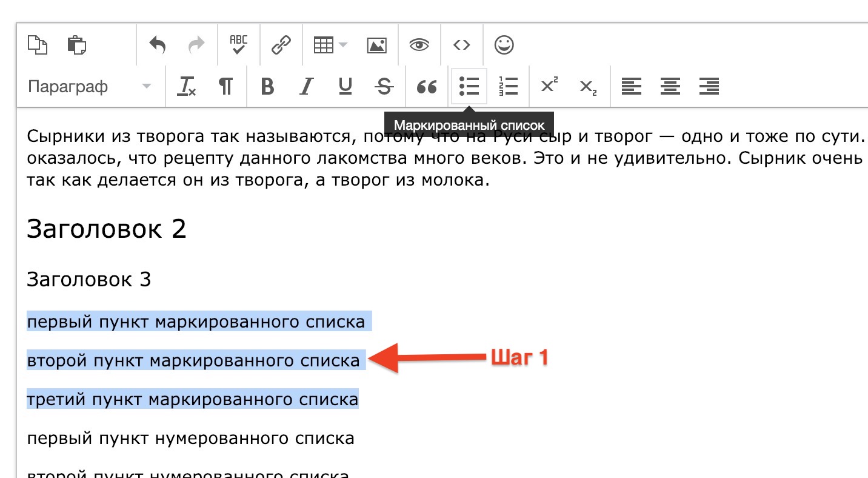Apply blockquote with quote icon
This screenshot has height=478, width=868.
point(427,87)
